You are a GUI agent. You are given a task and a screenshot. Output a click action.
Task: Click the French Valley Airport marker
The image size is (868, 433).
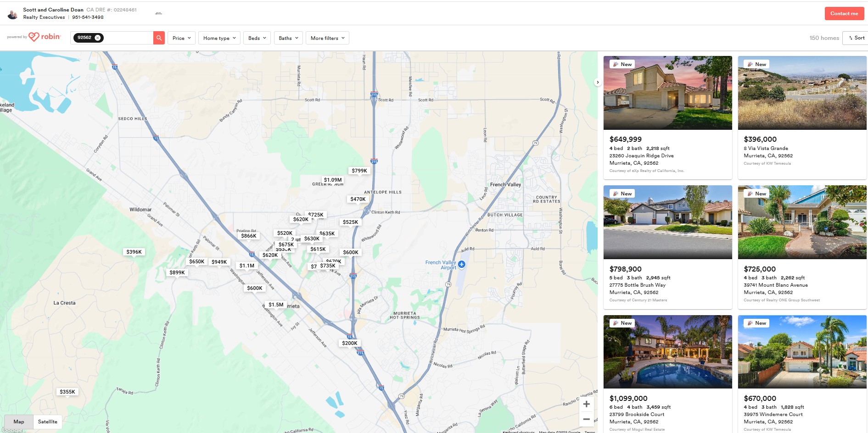coord(462,264)
